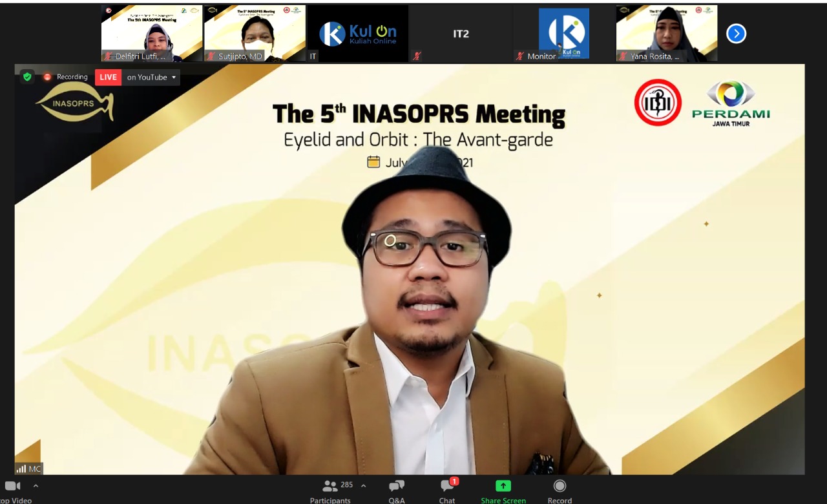827x504 pixels.
Task: Open the LIVE on YouTube dropdown
Action: click(152, 78)
